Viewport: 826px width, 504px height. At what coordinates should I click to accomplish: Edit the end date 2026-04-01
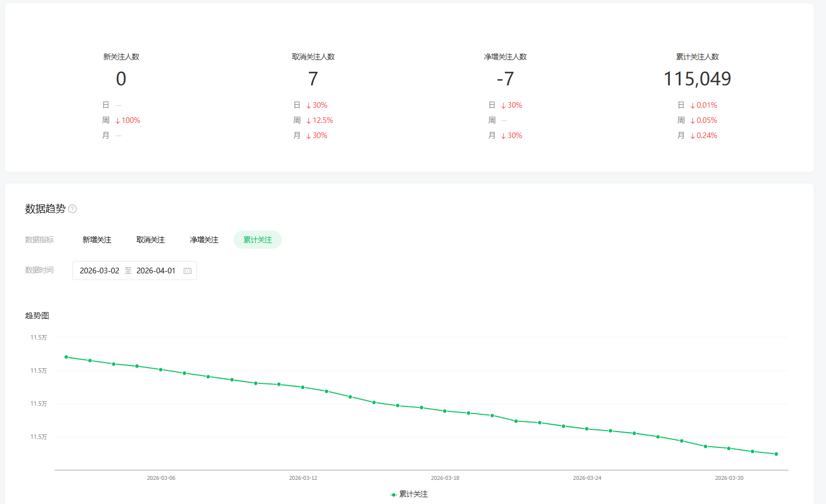(x=156, y=271)
